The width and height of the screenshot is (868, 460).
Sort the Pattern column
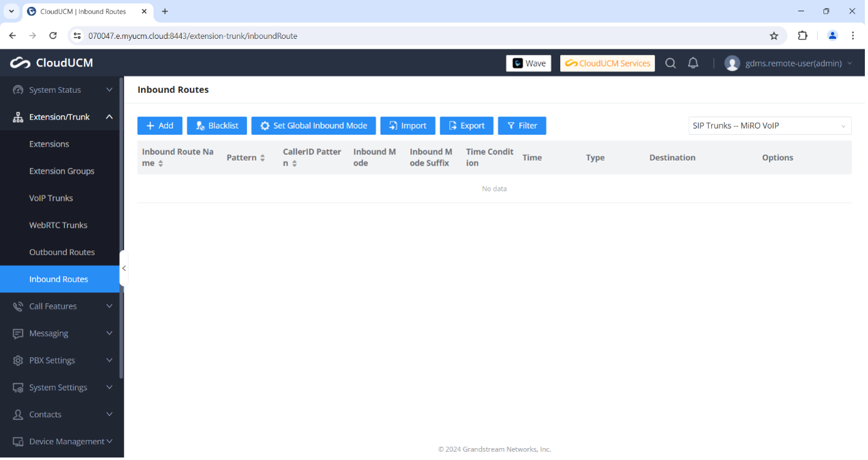click(x=262, y=158)
